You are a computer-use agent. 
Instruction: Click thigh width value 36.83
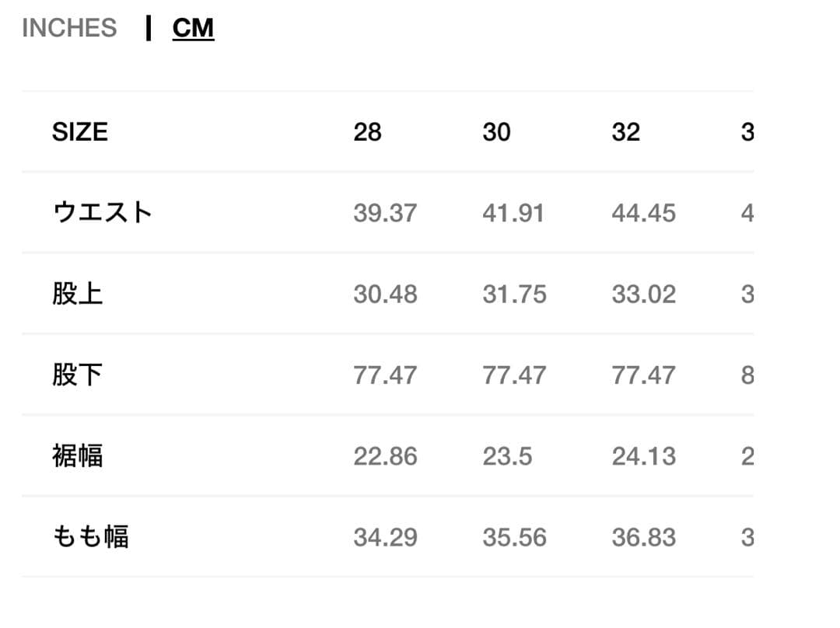pos(643,537)
